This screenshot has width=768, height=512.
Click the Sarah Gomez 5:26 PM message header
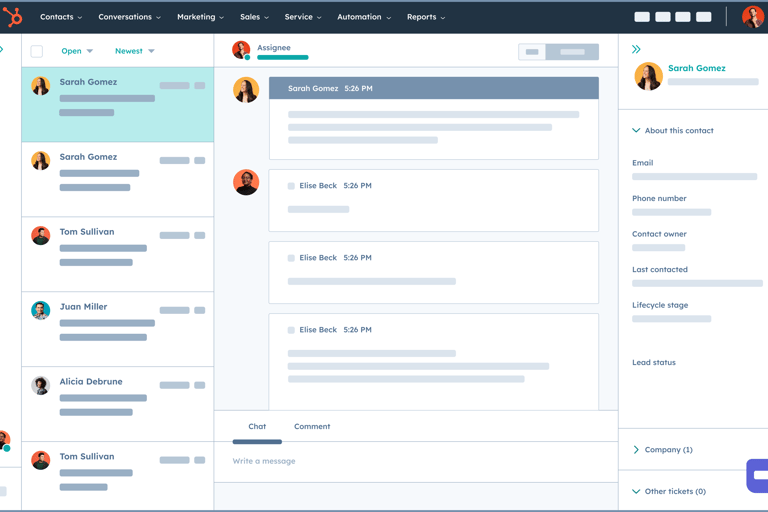(x=433, y=88)
